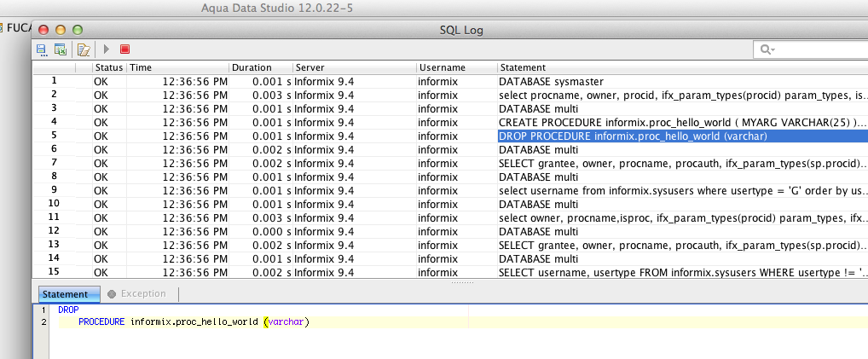Image resolution: width=868 pixels, height=359 pixels.
Task: Switch to the Statement tab
Action: (x=65, y=294)
